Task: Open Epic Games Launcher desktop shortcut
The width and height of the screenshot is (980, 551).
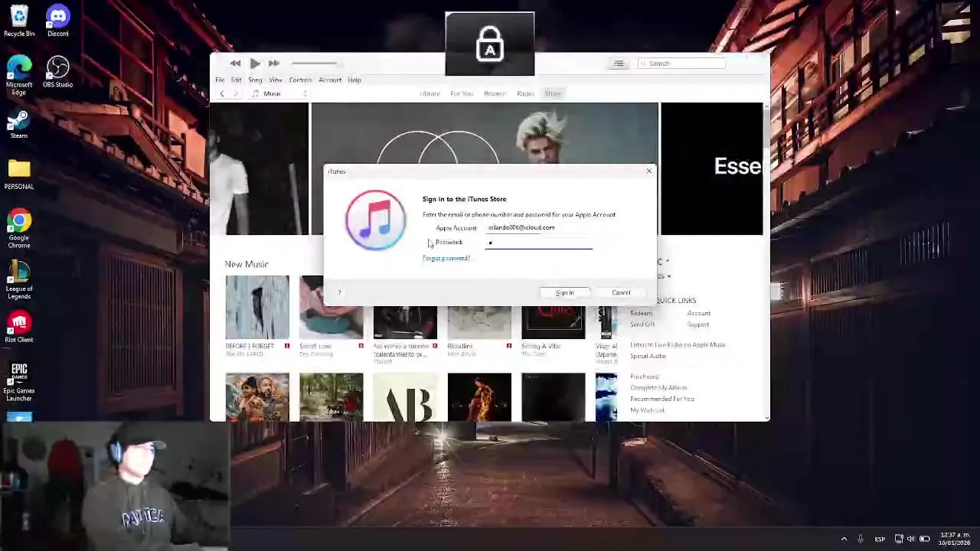Action: (19, 382)
